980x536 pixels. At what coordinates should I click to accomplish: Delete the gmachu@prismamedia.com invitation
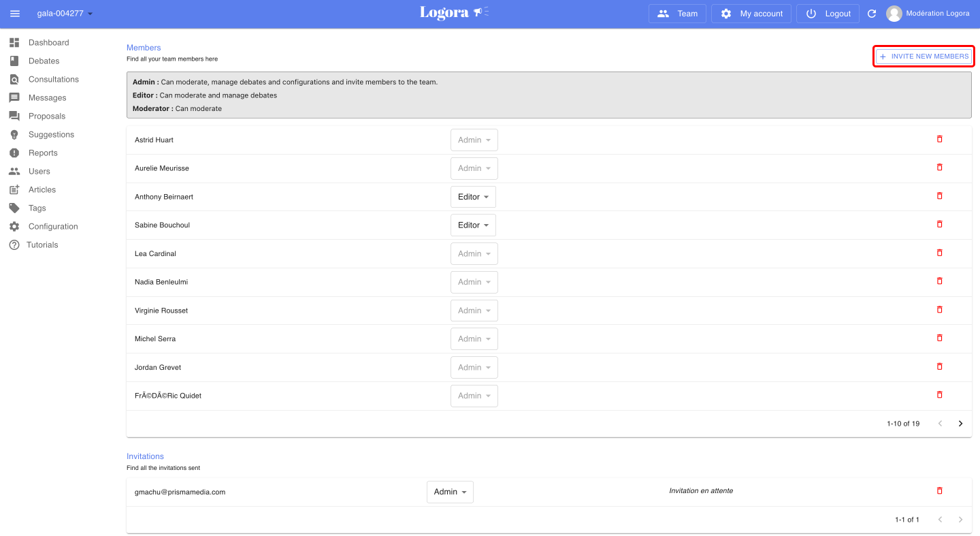[x=940, y=491]
